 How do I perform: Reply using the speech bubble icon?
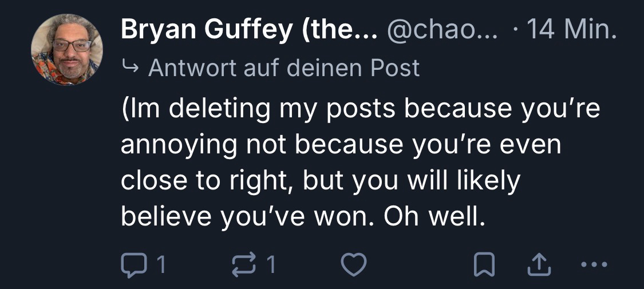coord(133,264)
